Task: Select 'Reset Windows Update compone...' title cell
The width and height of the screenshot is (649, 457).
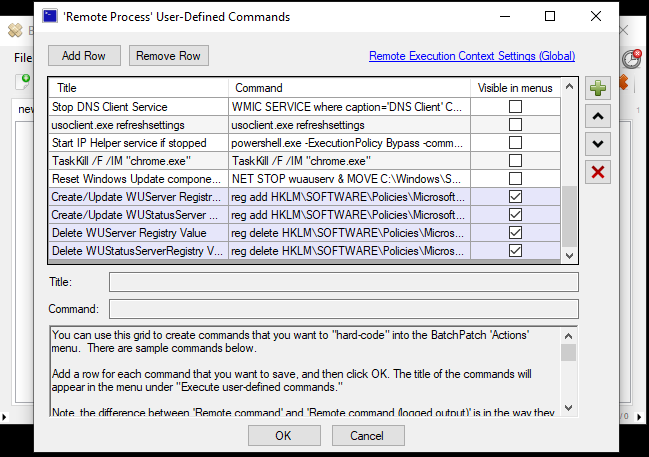Action: 138,179
